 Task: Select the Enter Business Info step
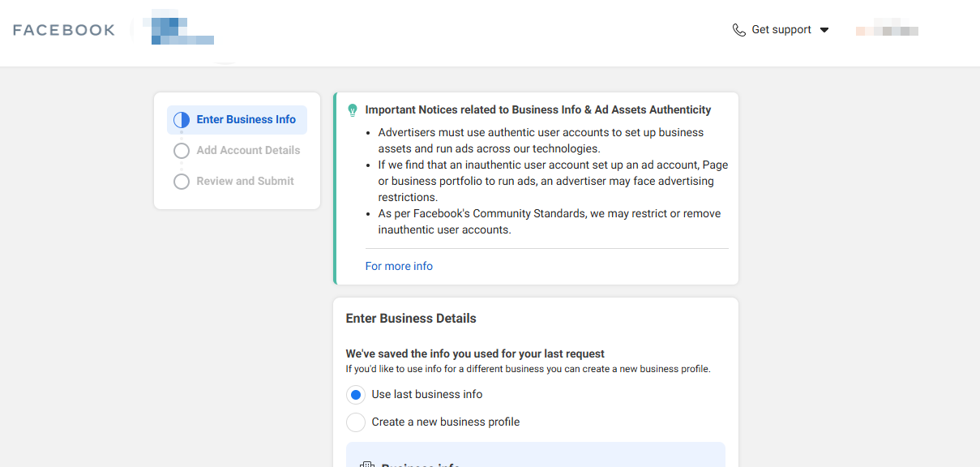(237, 120)
